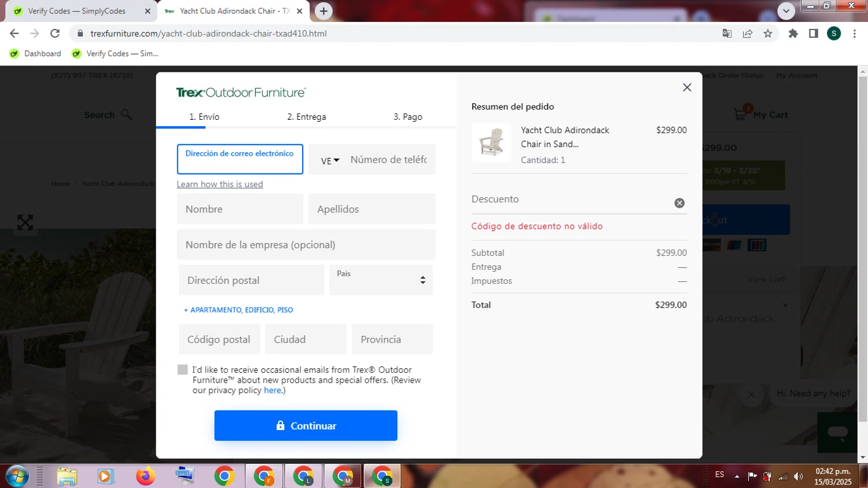
Task: Open the chat bubble widget
Action: click(x=837, y=432)
